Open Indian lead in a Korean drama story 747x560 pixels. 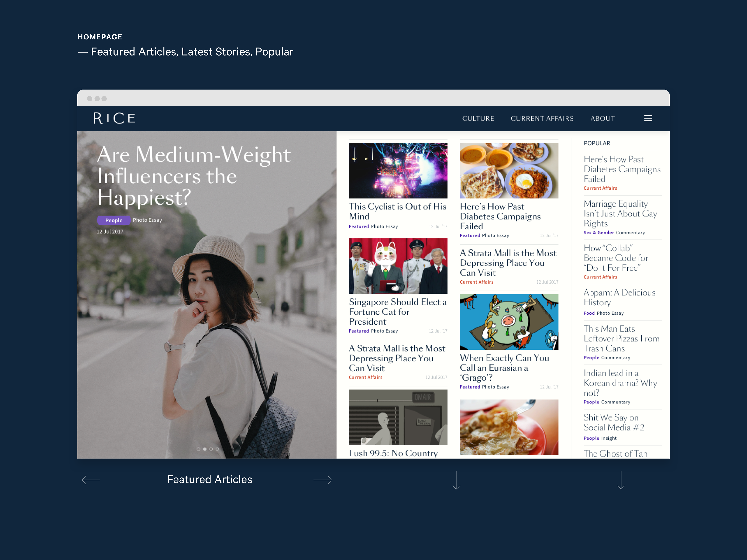coord(620,383)
